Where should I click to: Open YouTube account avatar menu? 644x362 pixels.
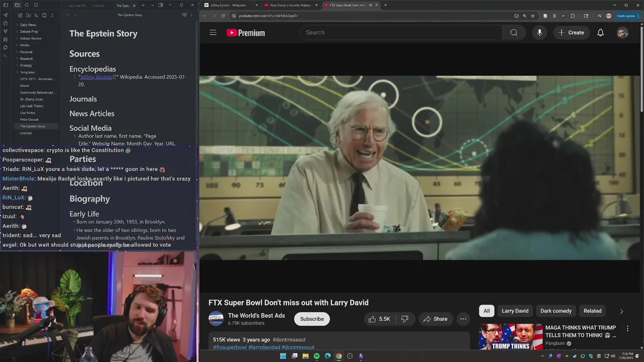pyautogui.click(x=622, y=33)
